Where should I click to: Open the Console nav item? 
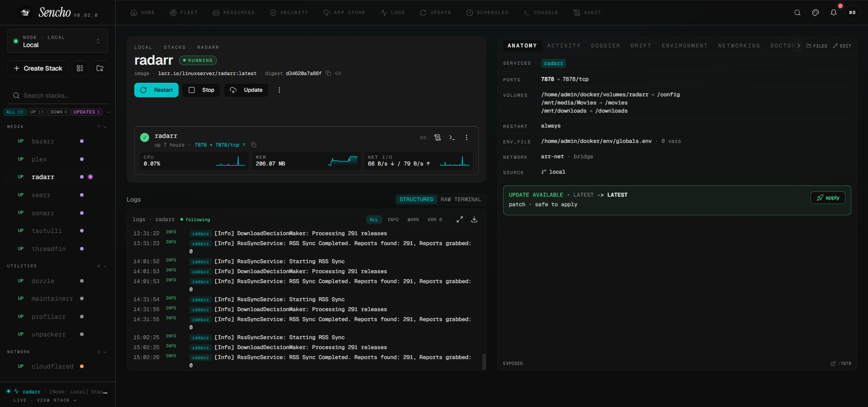541,13
